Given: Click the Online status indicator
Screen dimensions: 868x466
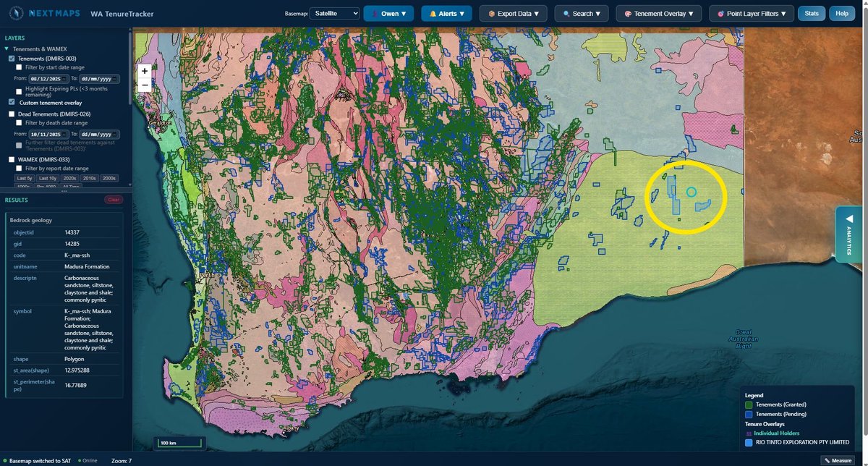Looking at the screenshot, I should (89, 460).
